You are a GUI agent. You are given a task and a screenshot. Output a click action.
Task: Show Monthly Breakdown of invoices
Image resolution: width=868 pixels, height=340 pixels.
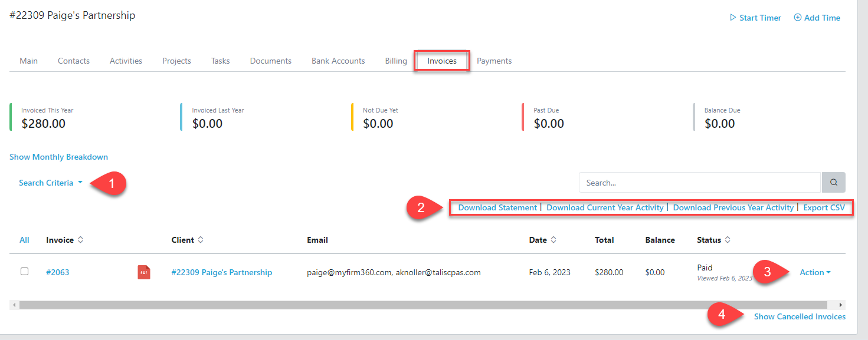[x=58, y=156]
